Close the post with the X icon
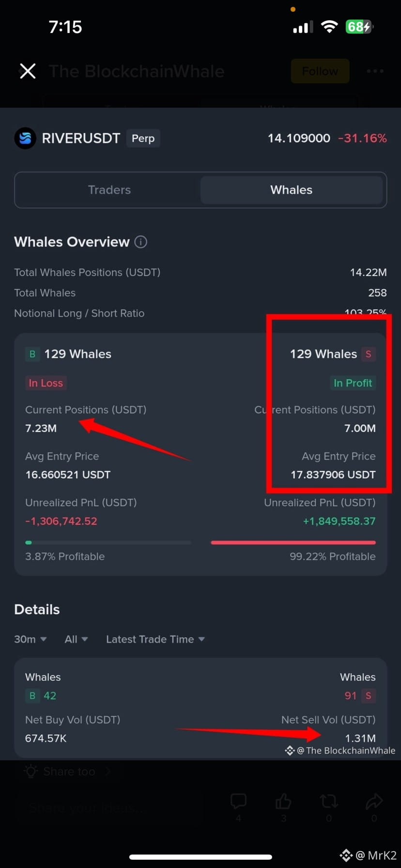 click(28, 71)
